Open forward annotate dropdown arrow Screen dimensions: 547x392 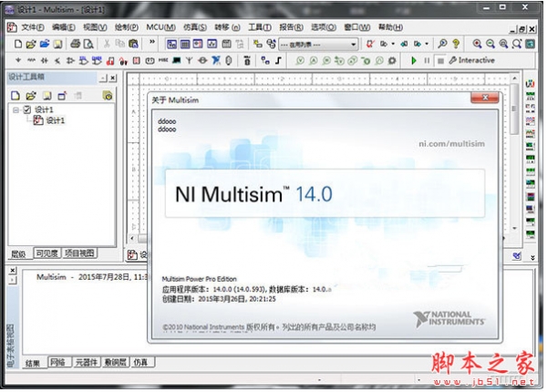[427, 44]
